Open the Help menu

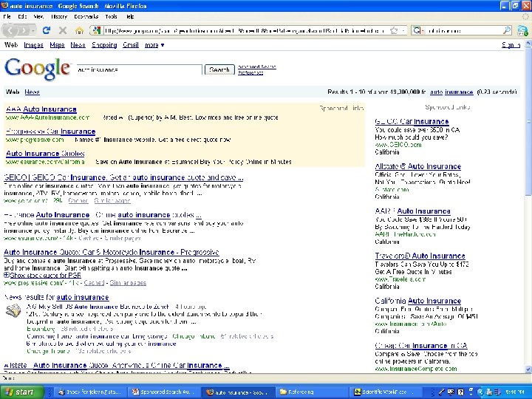(130, 16)
